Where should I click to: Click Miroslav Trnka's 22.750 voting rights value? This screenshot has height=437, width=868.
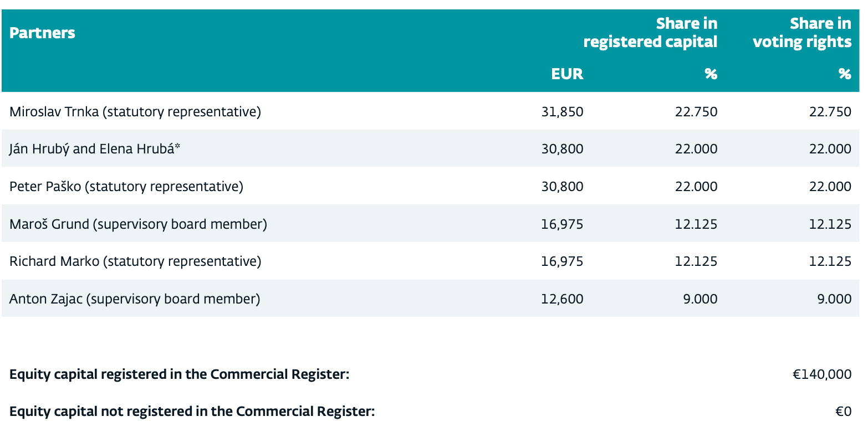(830, 112)
